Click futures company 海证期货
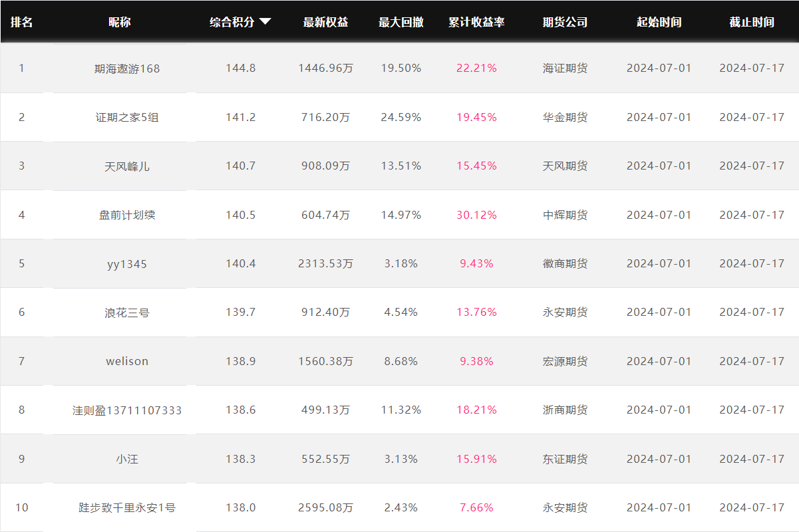The width and height of the screenshot is (799, 532). click(565, 68)
